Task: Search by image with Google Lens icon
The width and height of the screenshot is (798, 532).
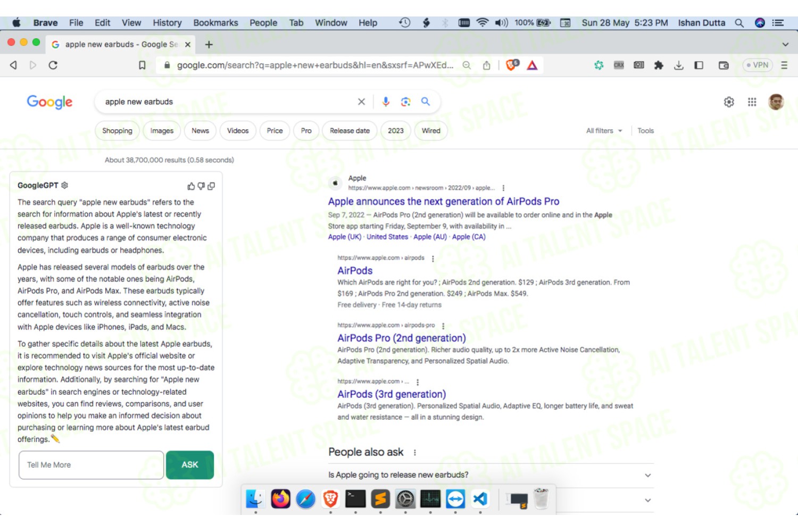Action: coord(405,102)
